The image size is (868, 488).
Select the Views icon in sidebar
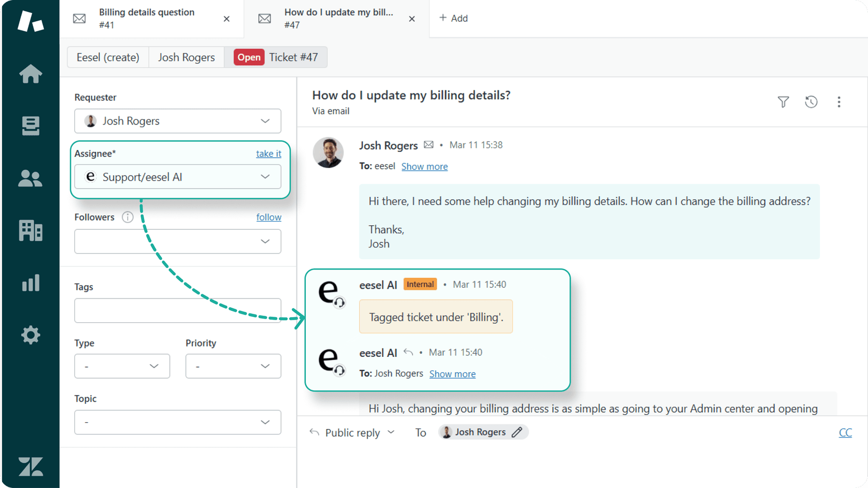click(x=30, y=126)
